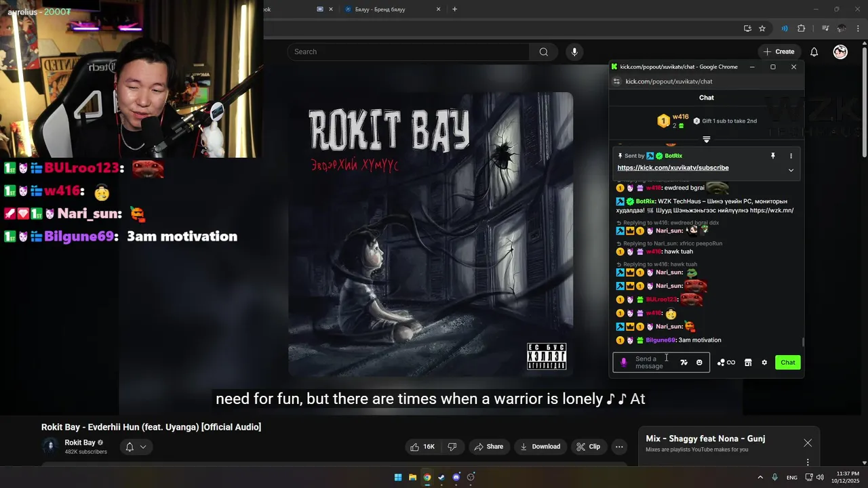
Task: Open Chrome extensions puzzle icon
Action: 802,28
